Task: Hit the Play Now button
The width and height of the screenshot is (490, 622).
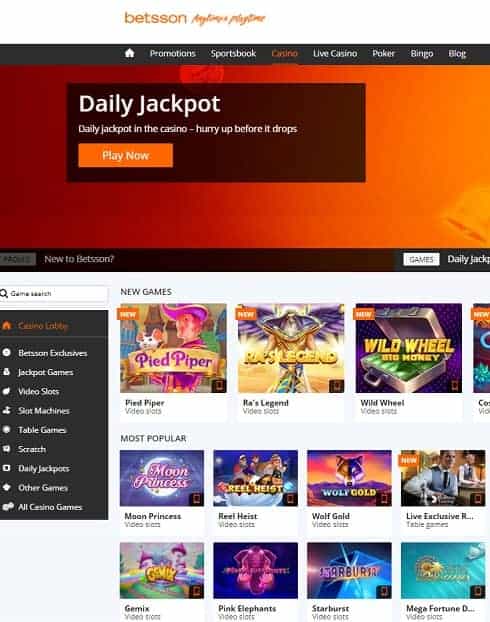Action: [125, 155]
